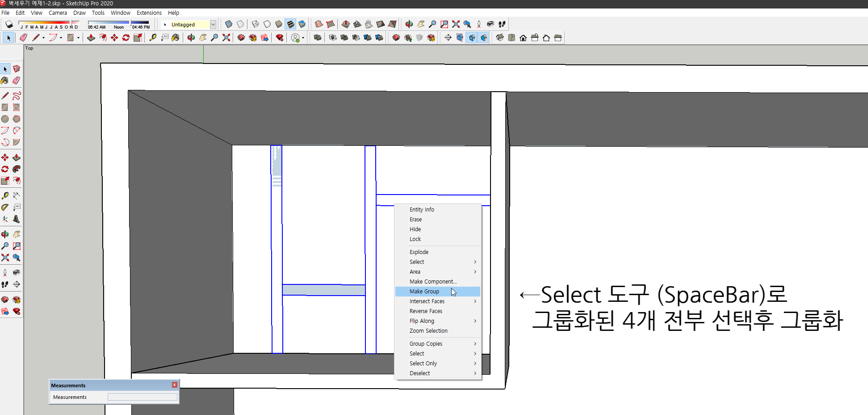This screenshot has height=415, width=868.
Task: Switch to Iso standard view
Action: (500, 38)
